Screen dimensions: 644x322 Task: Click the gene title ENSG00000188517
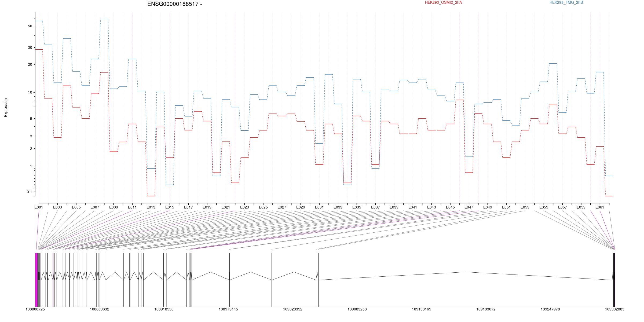pos(174,4)
